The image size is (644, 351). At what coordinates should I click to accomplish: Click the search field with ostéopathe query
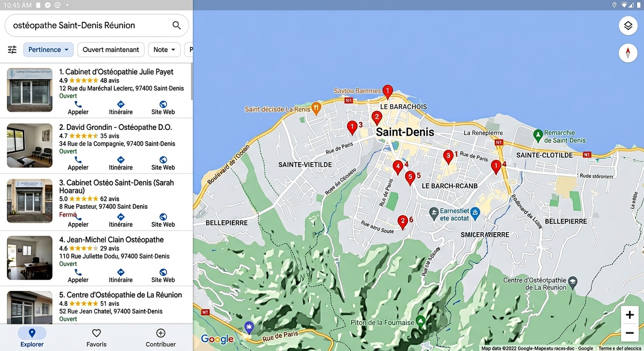[97, 25]
